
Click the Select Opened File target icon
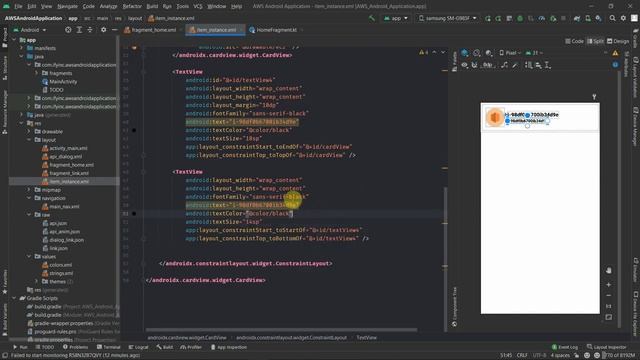tap(68, 30)
